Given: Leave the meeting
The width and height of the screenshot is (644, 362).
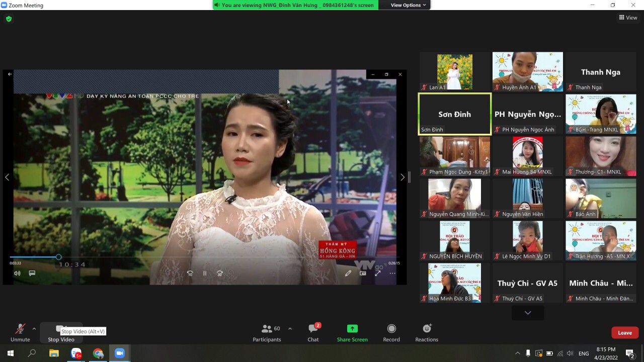Looking at the screenshot, I should tap(625, 333).
